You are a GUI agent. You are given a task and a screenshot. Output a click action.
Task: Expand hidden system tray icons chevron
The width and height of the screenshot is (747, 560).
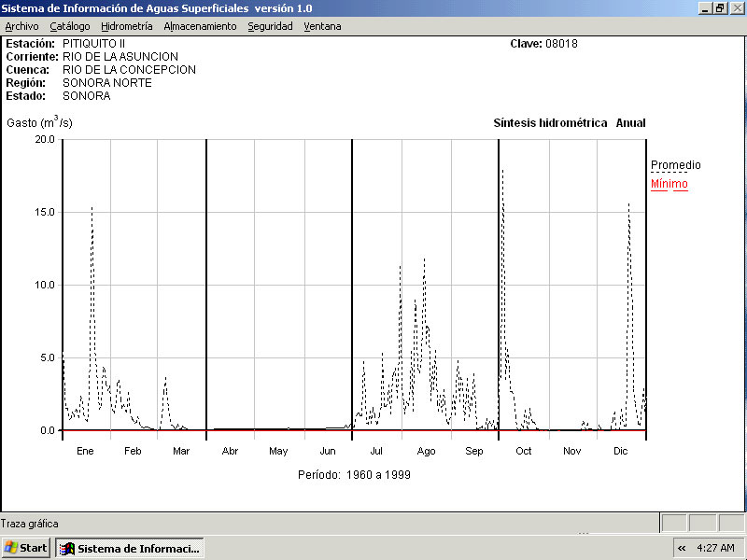(x=682, y=548)
